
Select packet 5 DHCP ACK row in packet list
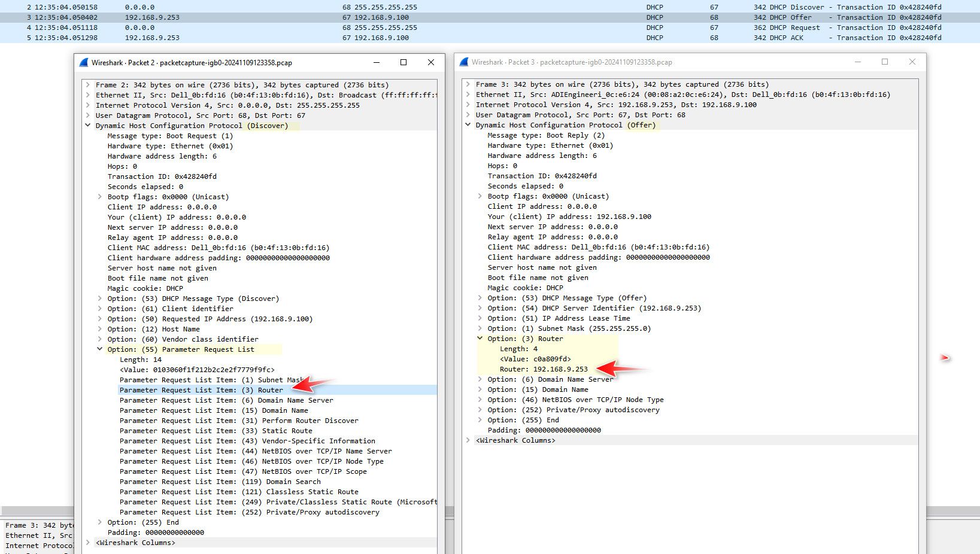[x=490, y=38]
